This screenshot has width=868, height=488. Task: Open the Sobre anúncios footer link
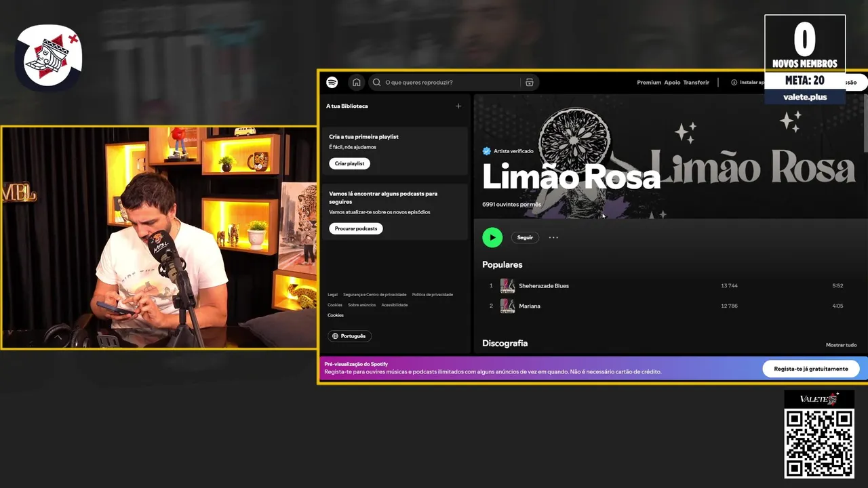[x=361, y=305]
